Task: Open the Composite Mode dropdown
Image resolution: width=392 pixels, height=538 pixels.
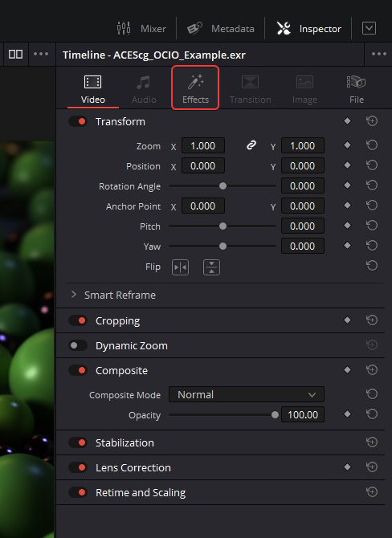Action: [x=247, y=394]
